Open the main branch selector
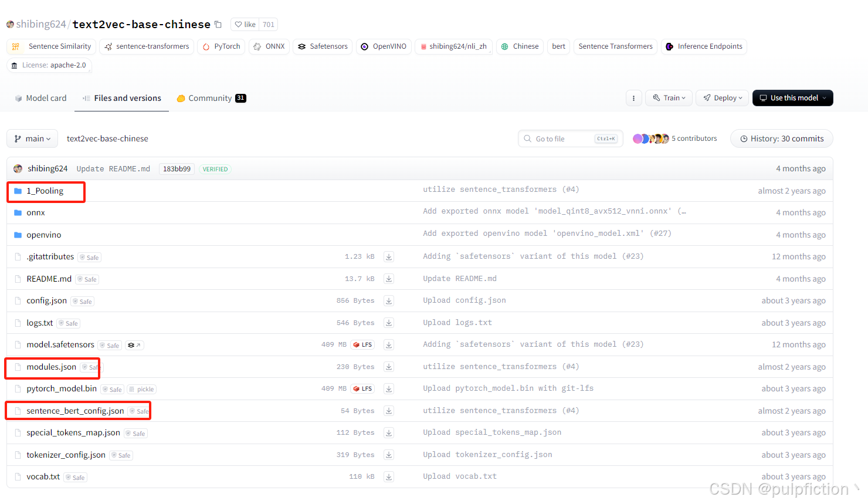 click(32, 138)
